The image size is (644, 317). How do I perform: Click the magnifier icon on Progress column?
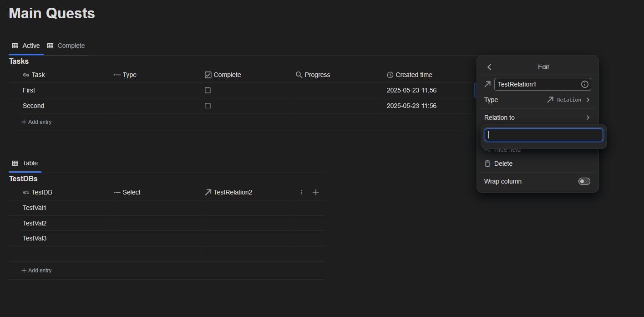299,75
